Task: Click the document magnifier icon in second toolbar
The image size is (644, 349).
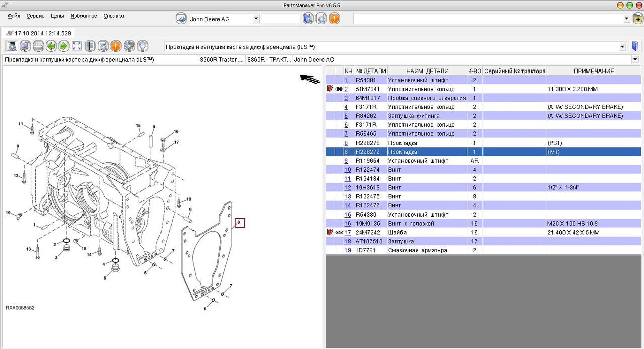Action: click(x=103, y=46)
